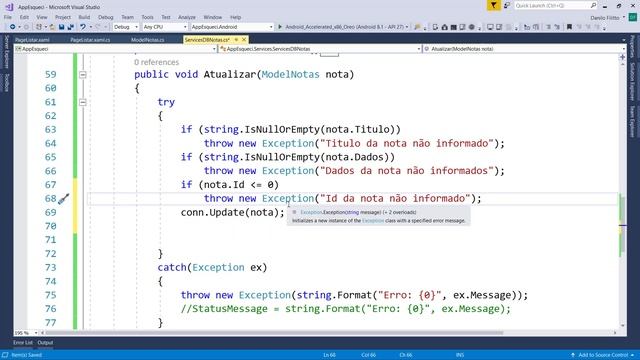Open the Server Explorer side panel
Image resolution: width=640 pixels, height=360 pixels.
[x=6, y=52]
